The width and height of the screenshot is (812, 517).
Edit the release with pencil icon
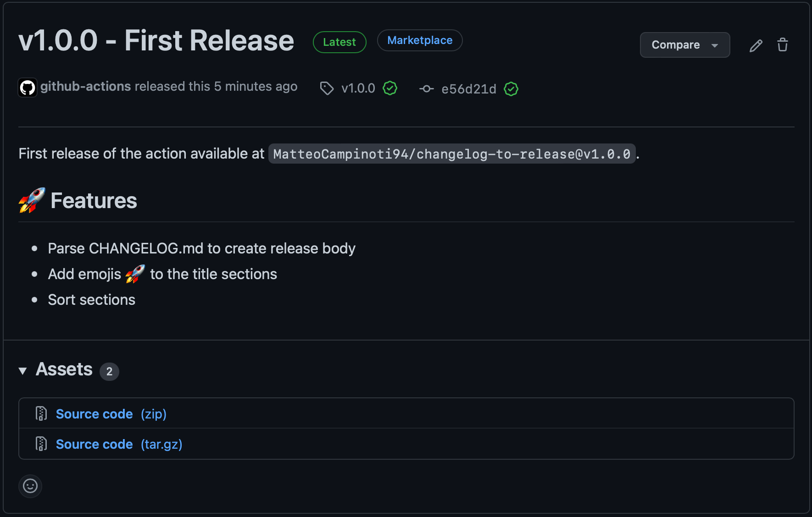click(x=756, y=45)
